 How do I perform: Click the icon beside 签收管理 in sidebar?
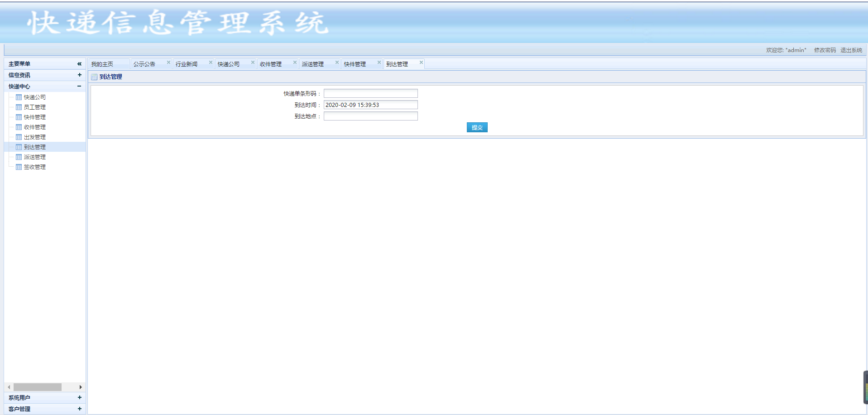(x=19, y=167)
